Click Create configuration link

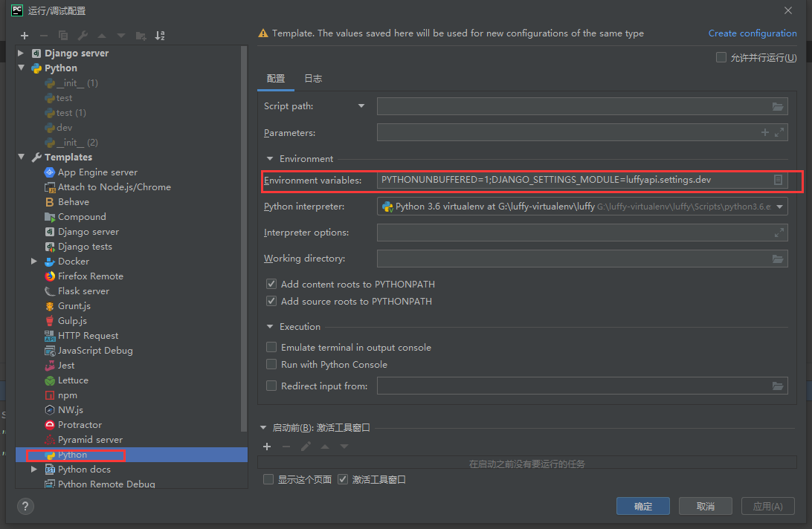point(753,33)
